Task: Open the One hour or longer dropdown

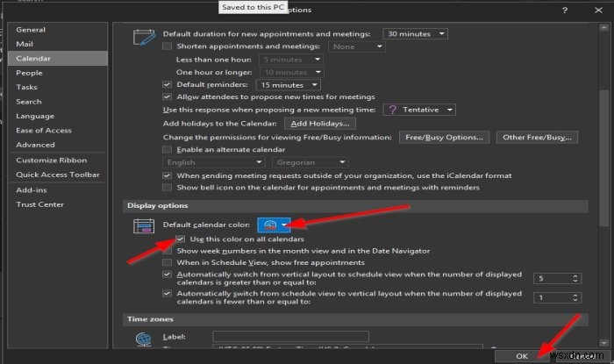Action: coord(292,73)
